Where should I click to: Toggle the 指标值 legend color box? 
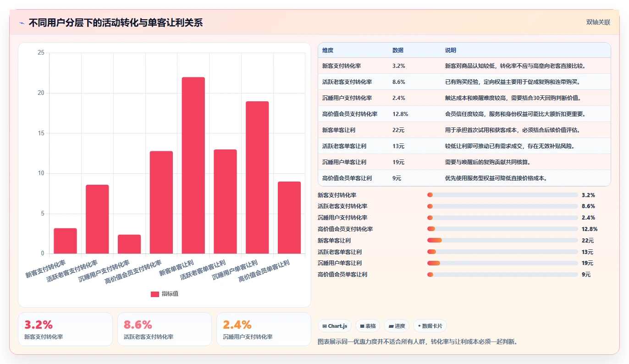coord(155,294)
